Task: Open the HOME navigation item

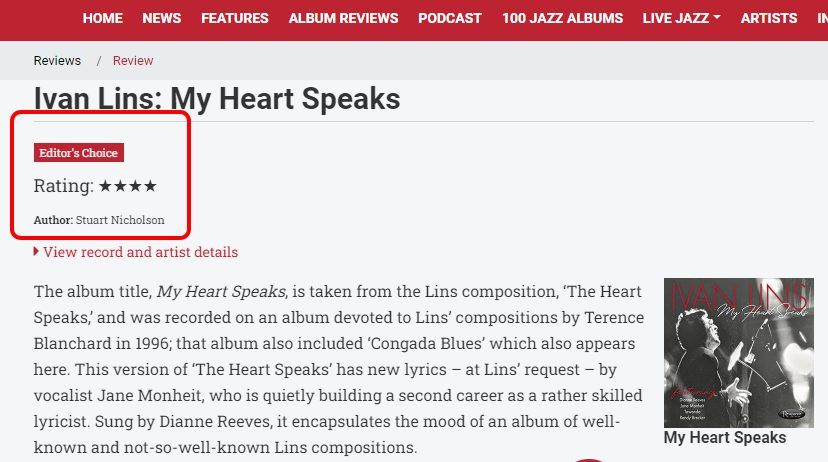Action: pyautogui.click(x=102, y=18)
